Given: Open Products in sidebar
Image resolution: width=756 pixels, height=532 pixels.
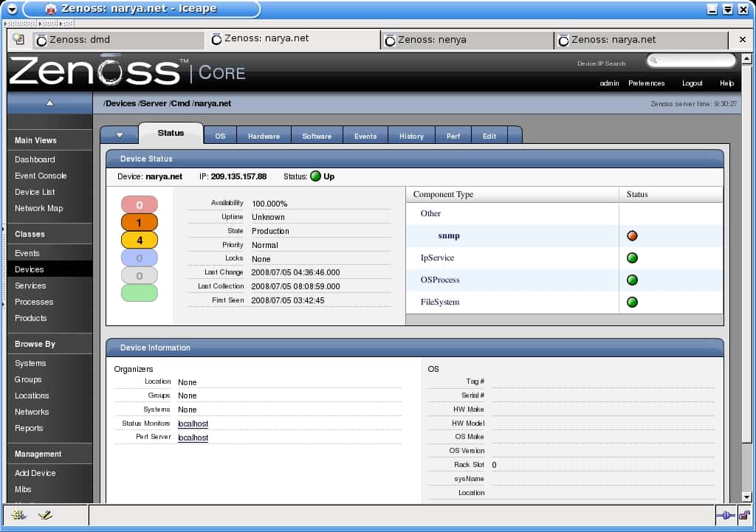Looking at the screenshot, I should coord(31,318).
